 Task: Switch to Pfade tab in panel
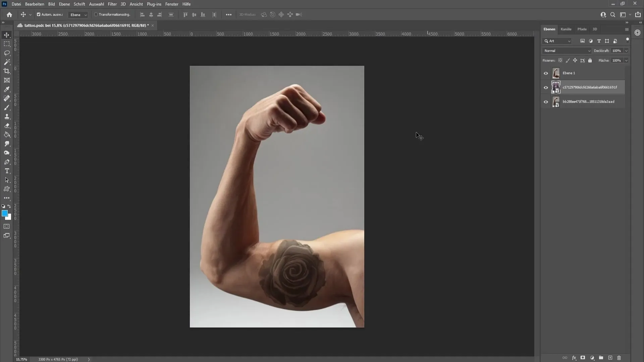point(582,29)
